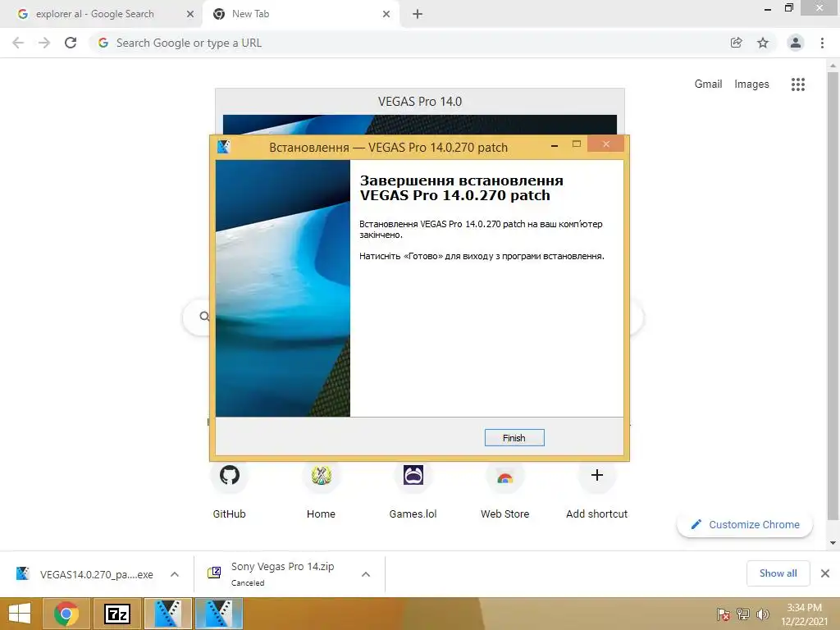This screenshot has width=840, height=630.
Task: Select second highlighted VEGAS taskbar icon
Action: click(x=219, y=614)
